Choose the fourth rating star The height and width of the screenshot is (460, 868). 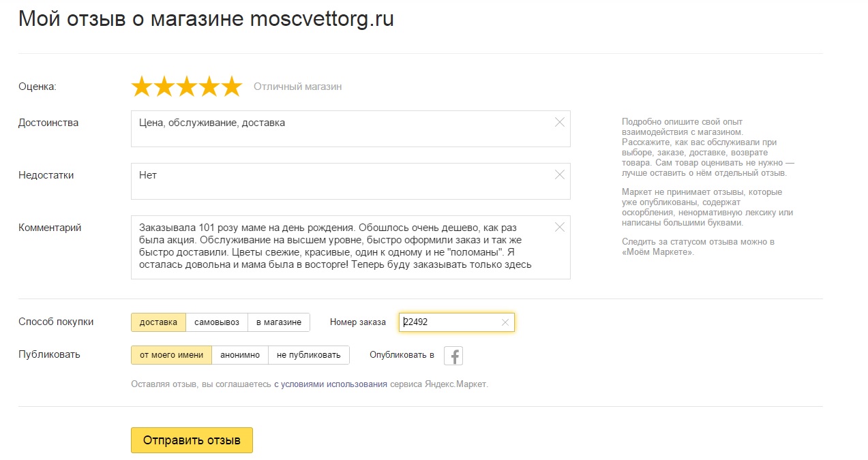209,87
